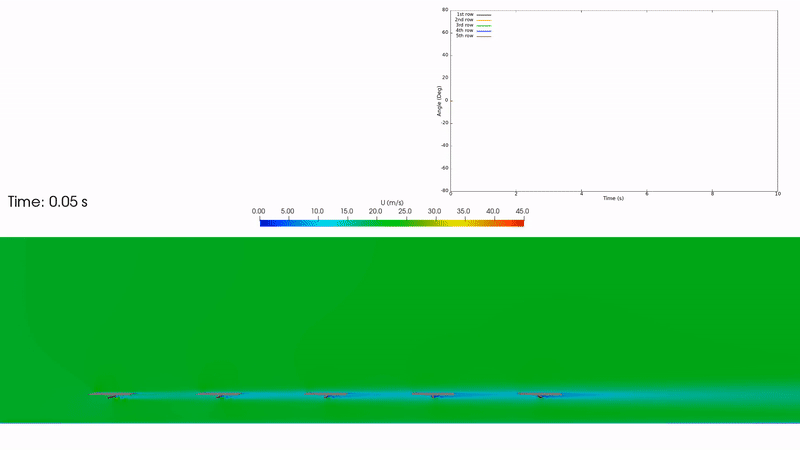Viewport: 800px width, 450px height.
Task: Click the "10.0" color bar label
Action: (x=317, y=211)
